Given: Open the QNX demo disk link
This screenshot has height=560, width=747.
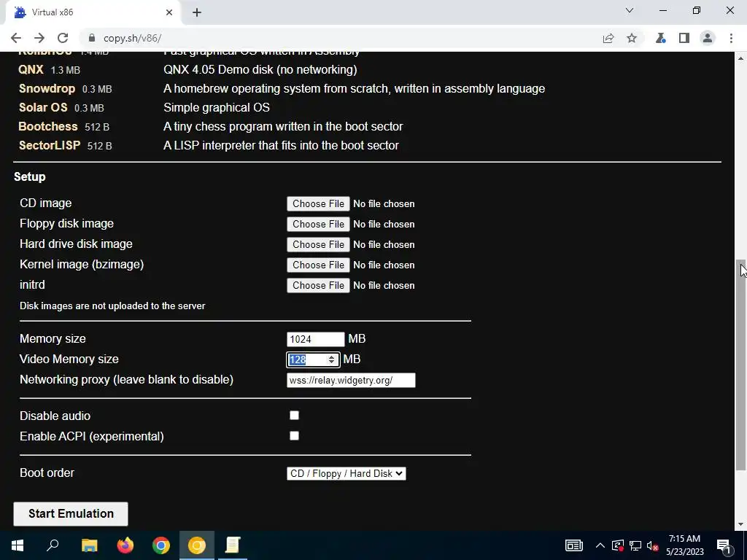Looking at the screenshot, I should 31,69.
